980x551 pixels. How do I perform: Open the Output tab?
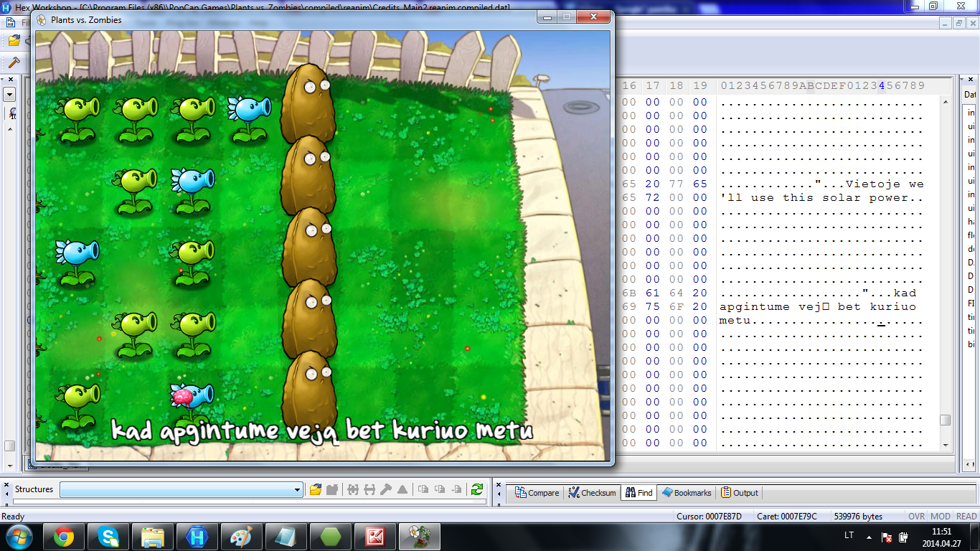tap(739, 493)
